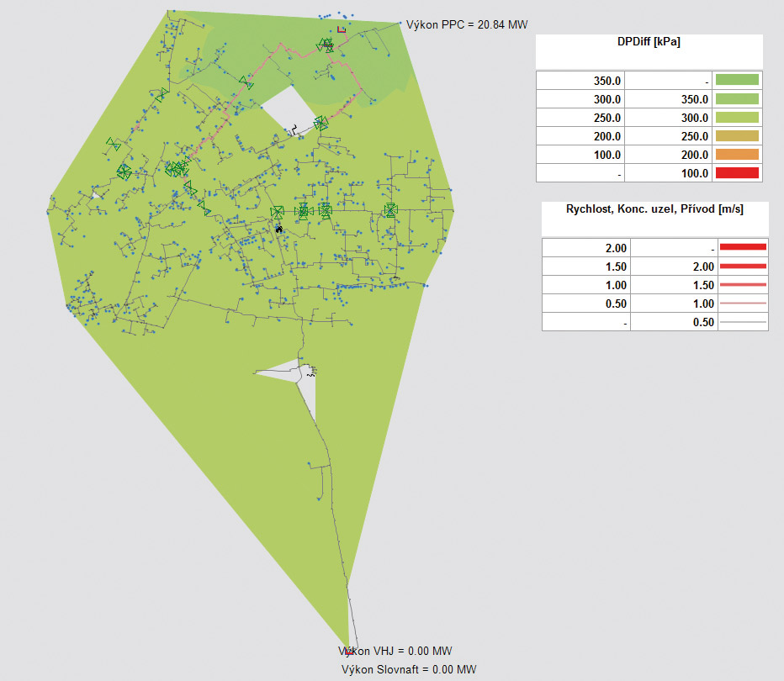Screen dimensions: 784x681
Task: Click the valve cluster next to the PPC source
Action: pyautogui.click(x=326, y=45)
